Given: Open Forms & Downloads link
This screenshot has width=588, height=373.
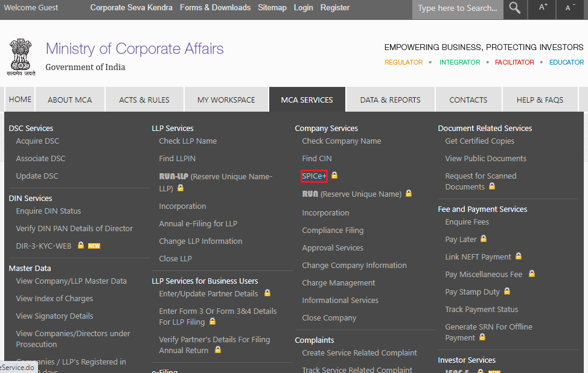Looking at the screenshot, I should (216, 7).
